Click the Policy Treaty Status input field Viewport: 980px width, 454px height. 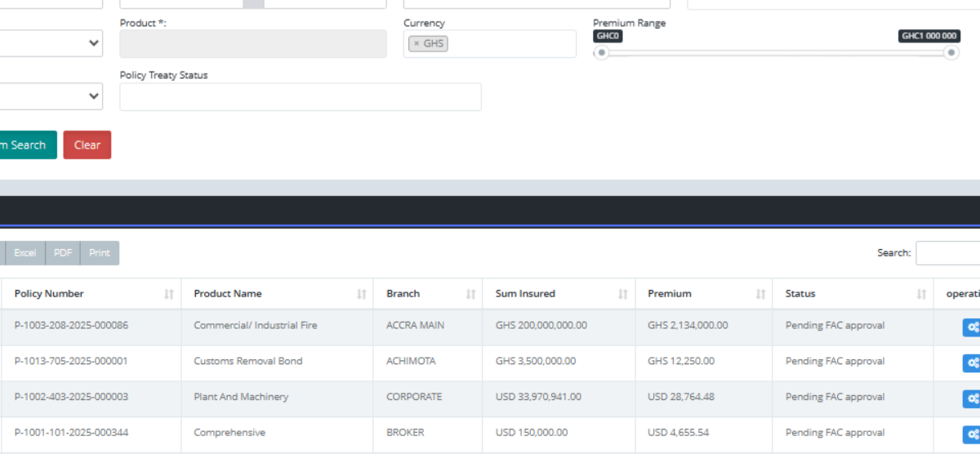coord(300,96)
